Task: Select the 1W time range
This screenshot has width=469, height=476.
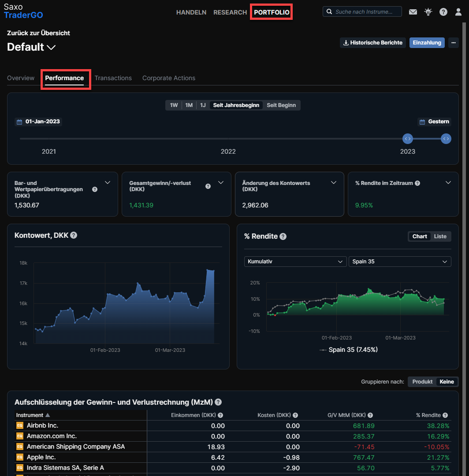Action: [174, 105]
